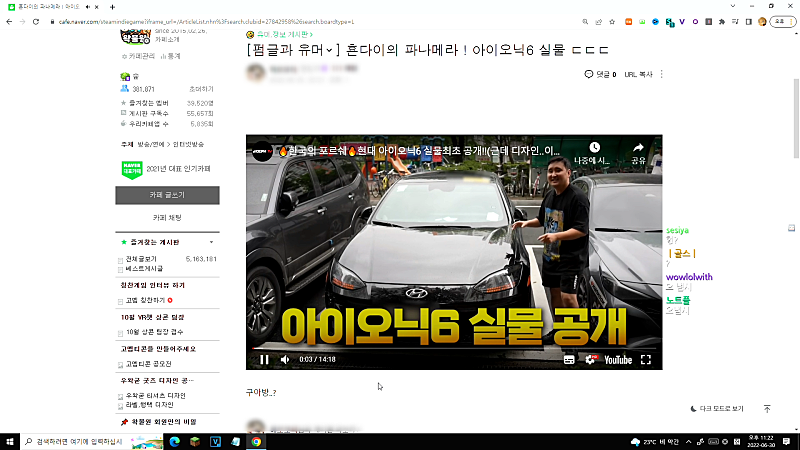Open the 베스트게시글 board
800x450 pixels.
[144, 268]
